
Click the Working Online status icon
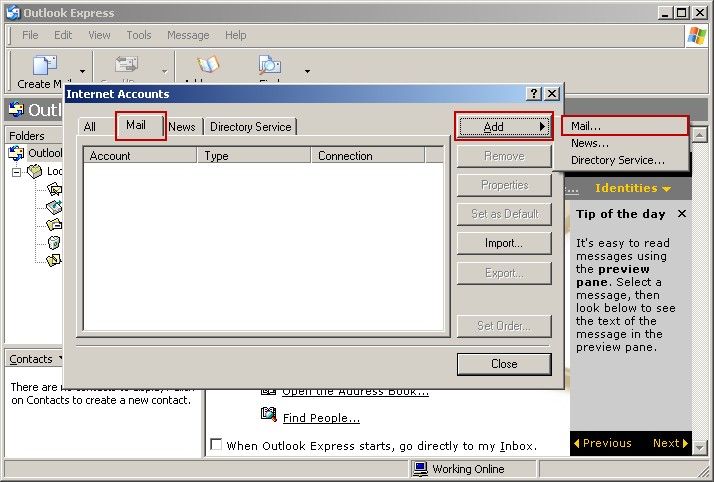click(420, 469)
